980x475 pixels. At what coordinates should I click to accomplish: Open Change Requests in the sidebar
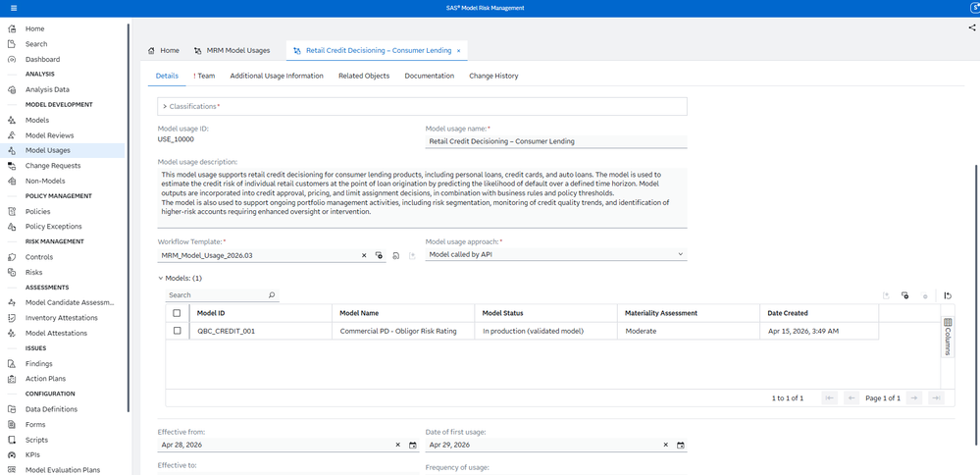[x=53, y=166]
